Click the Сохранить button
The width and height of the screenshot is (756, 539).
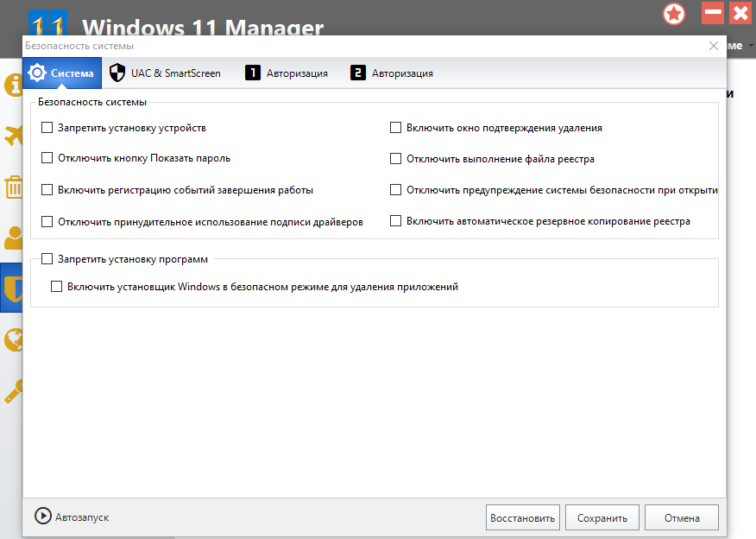coord(602,517)
